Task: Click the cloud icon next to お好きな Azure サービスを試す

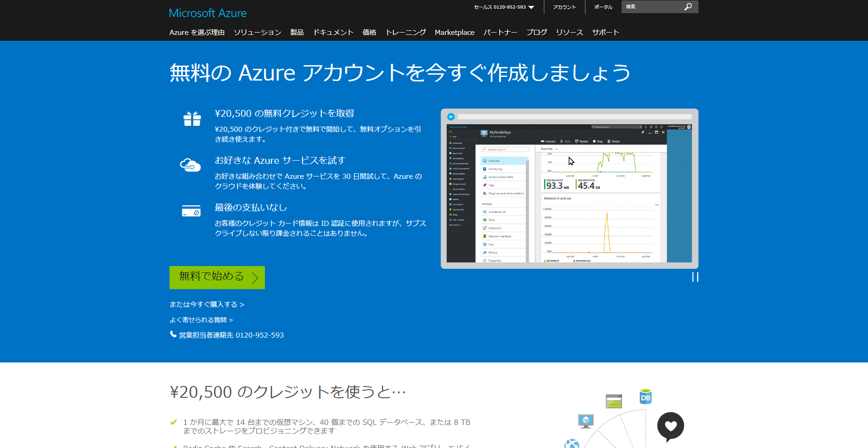Action: click(190, 165)
